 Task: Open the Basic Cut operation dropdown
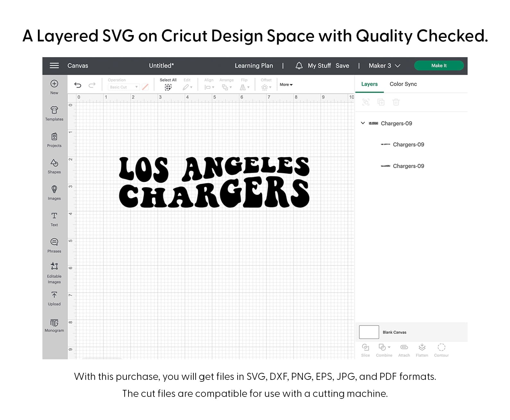pyautogui.click(x=123, y=87)
